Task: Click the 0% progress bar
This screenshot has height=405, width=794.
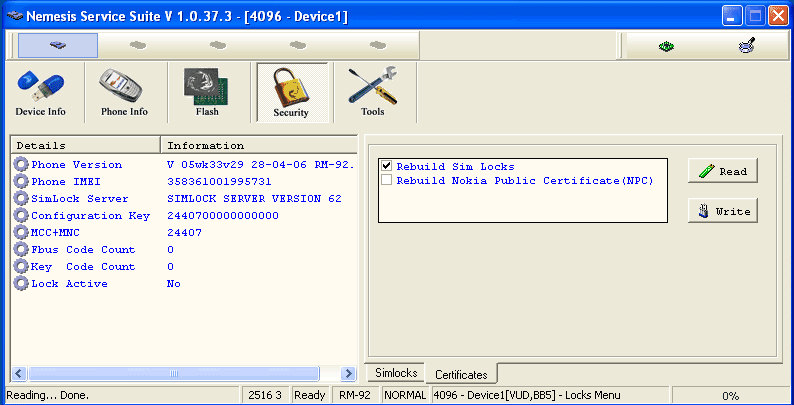Action: (x=730, y=396)
